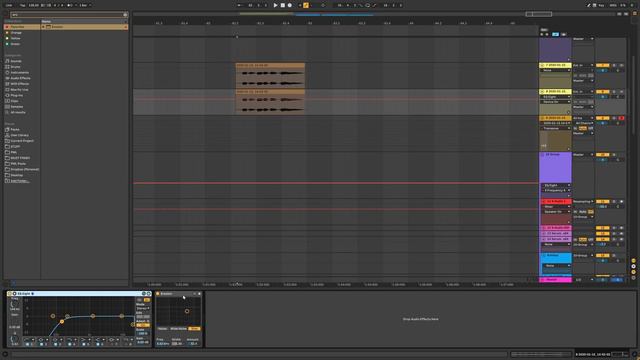This screenshot has height=360, width=640.
Task: Click the Tap tempo button
Action: click(23, 5)
